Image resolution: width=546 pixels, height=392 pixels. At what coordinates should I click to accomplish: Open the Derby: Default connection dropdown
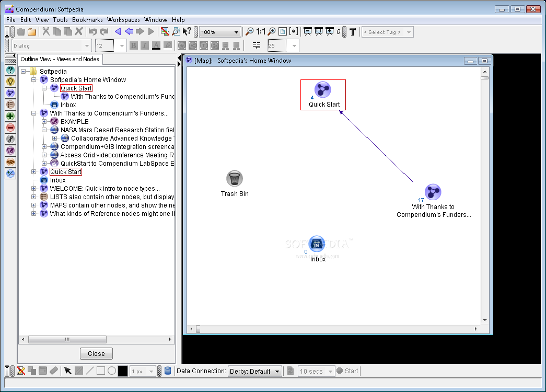point(255,371)
